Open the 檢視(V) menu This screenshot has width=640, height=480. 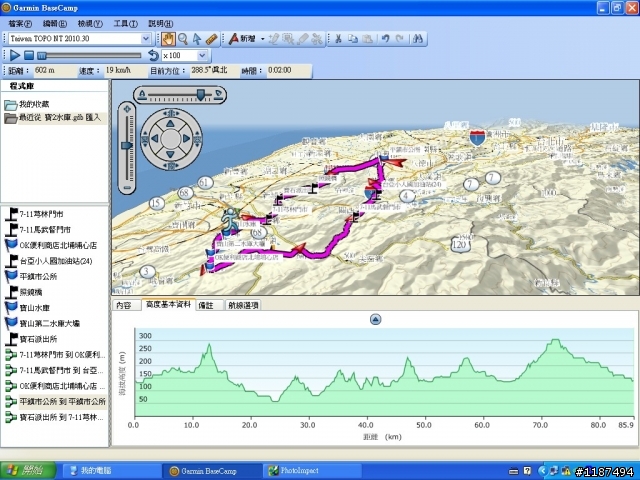[x=90, y=24]
